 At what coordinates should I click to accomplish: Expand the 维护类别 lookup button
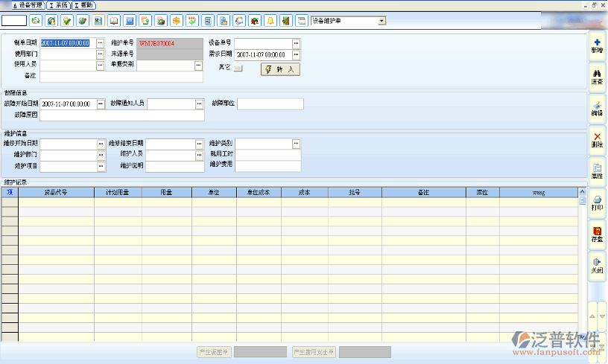pyautogui.click(x=296, y=143)
